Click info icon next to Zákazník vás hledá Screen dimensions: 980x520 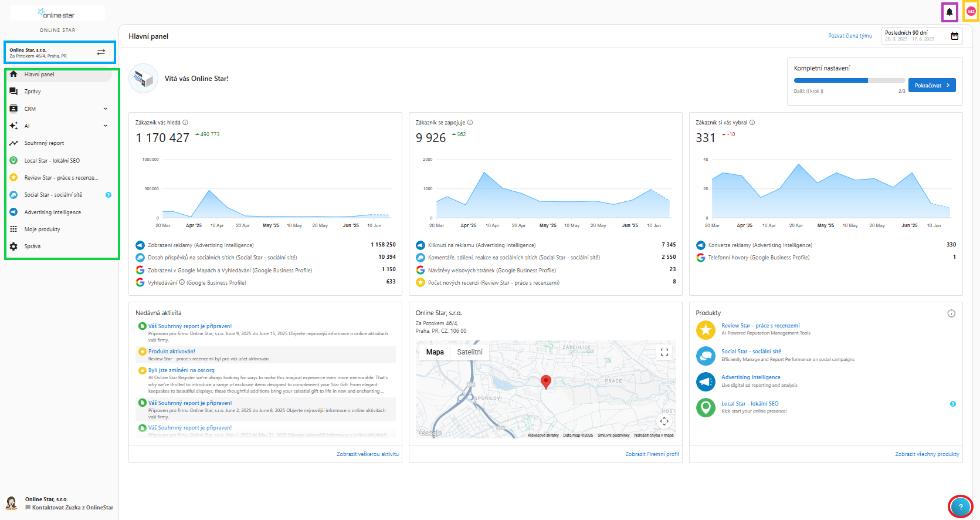(185, 123)
